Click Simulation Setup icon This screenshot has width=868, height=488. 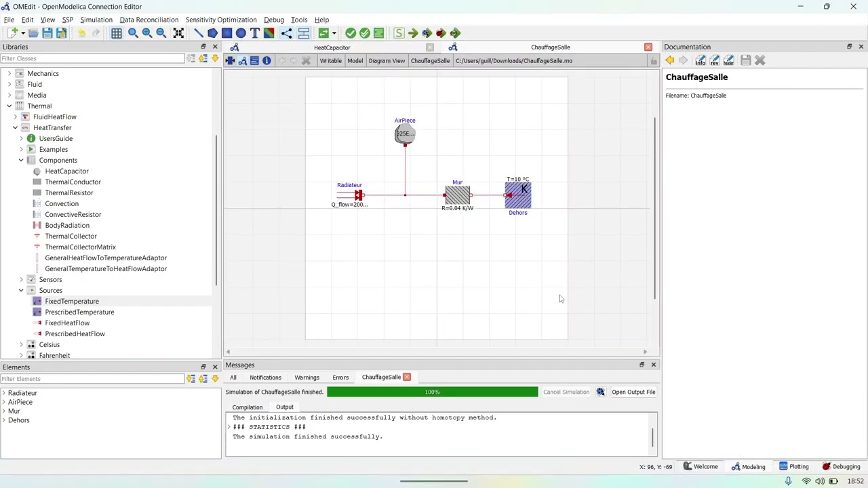pos(399,33)
